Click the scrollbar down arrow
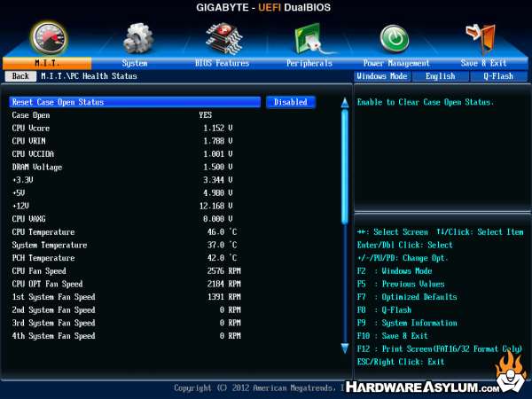This screenshot has width=532, height=399. [345, 348]
